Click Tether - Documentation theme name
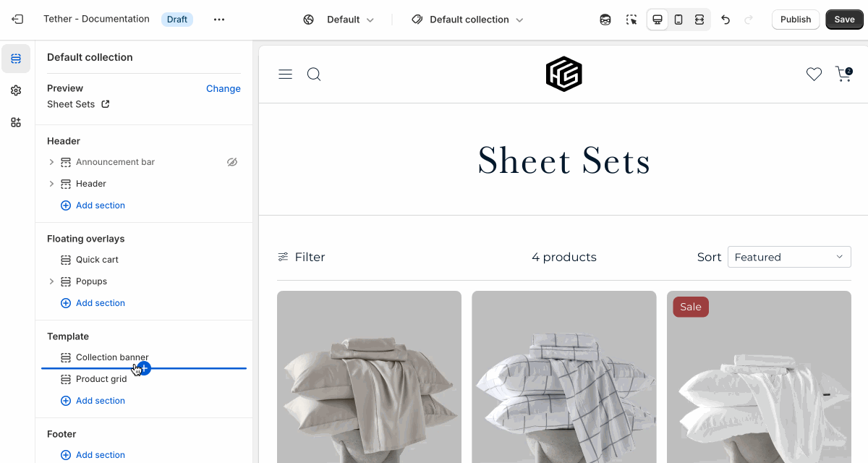This screenshot has height=463, width=868. pos(96,19)
